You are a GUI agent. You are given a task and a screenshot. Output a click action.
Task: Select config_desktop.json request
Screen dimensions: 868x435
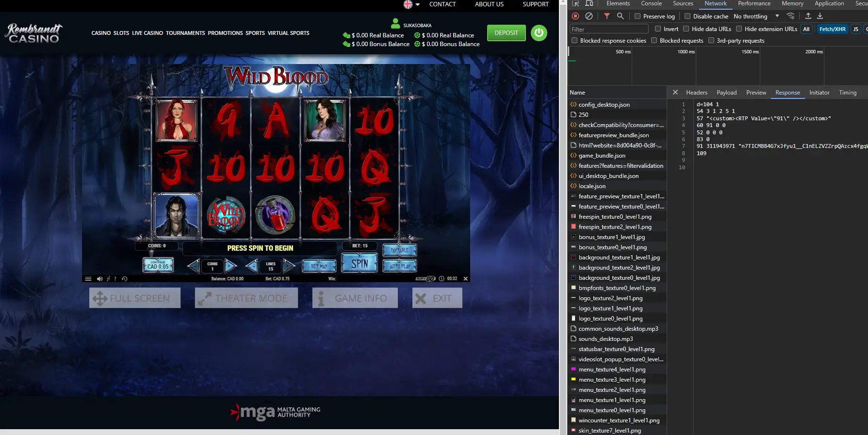pos(617,104)
